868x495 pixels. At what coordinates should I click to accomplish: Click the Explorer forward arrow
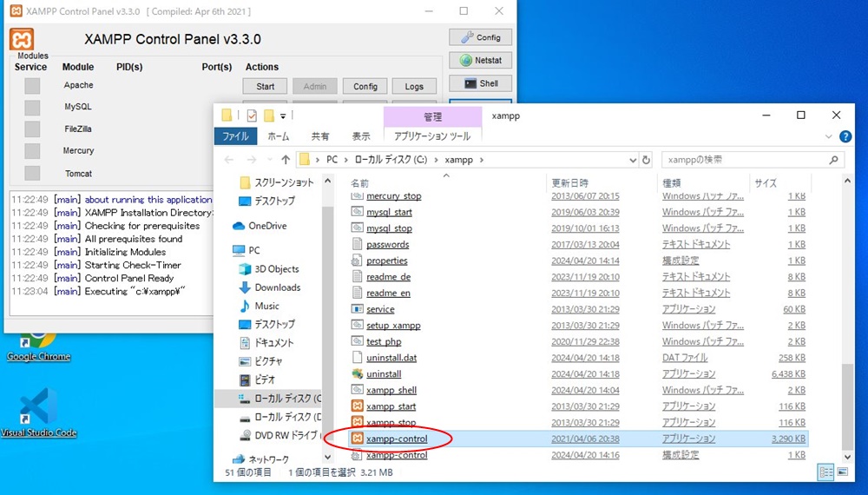pyautogui.click(x=252, y=160)
